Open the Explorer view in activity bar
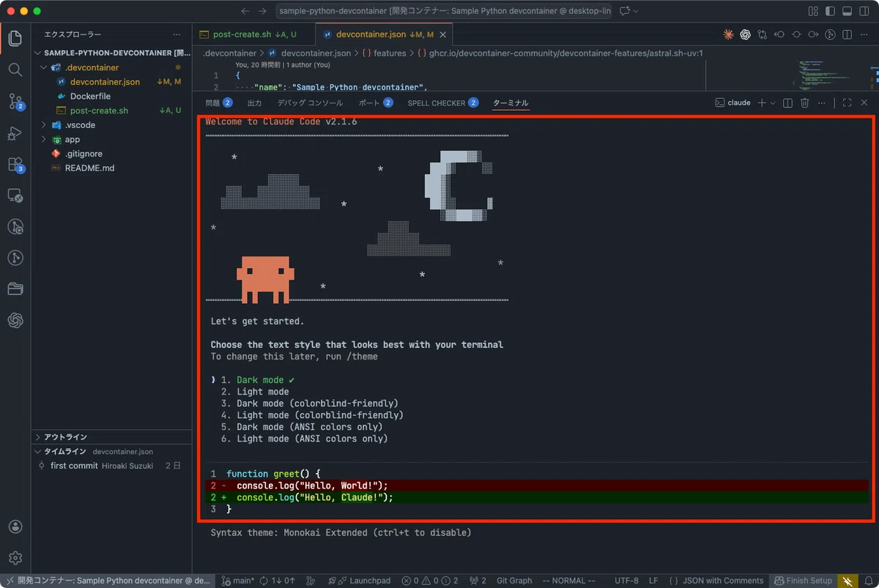This screenshot has height=588, width=879. pyautogui.click(x=15, y=39)
